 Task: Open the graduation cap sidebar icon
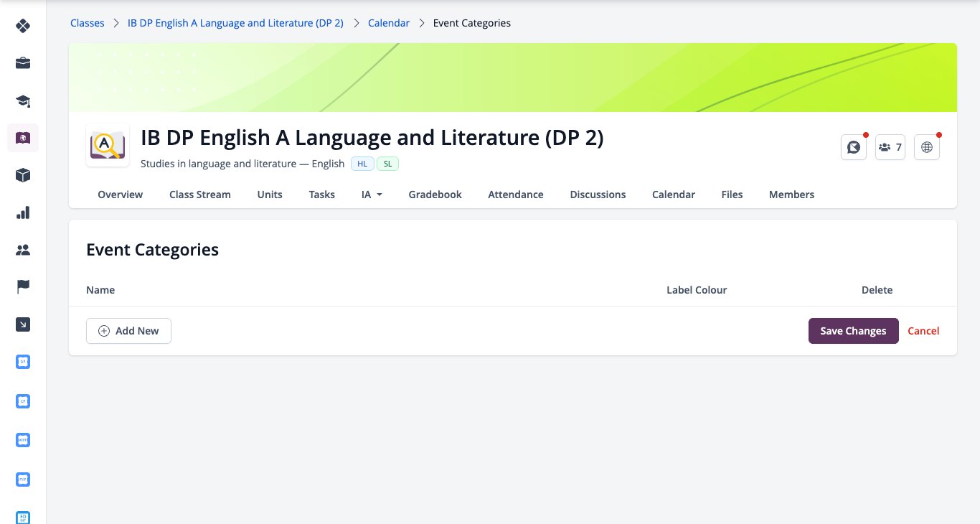click(x=23, y=100)
